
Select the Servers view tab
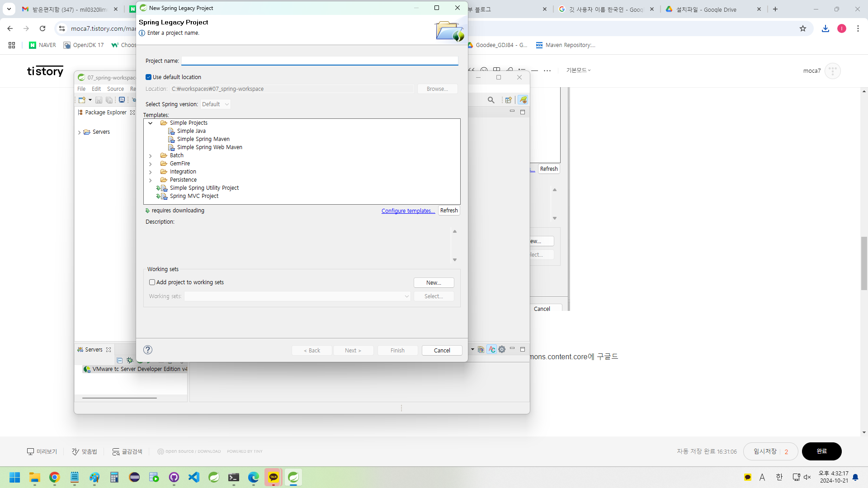tap(94, 350)
